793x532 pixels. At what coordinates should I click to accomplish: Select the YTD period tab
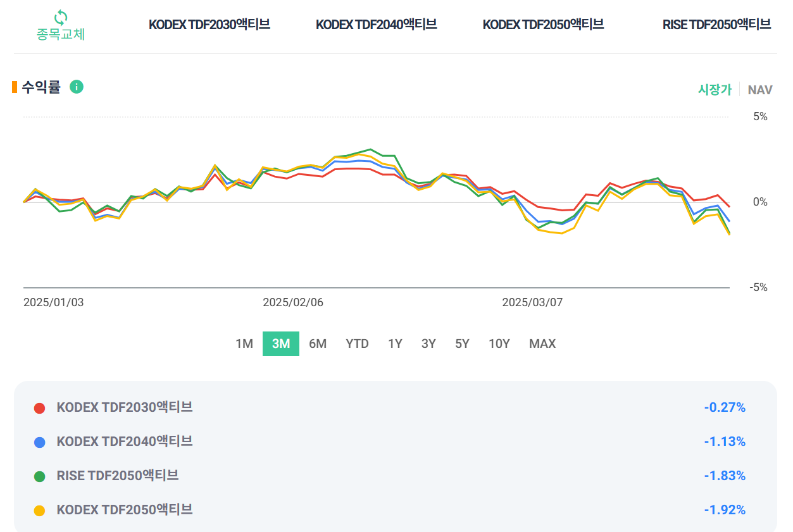click(357, 343)
